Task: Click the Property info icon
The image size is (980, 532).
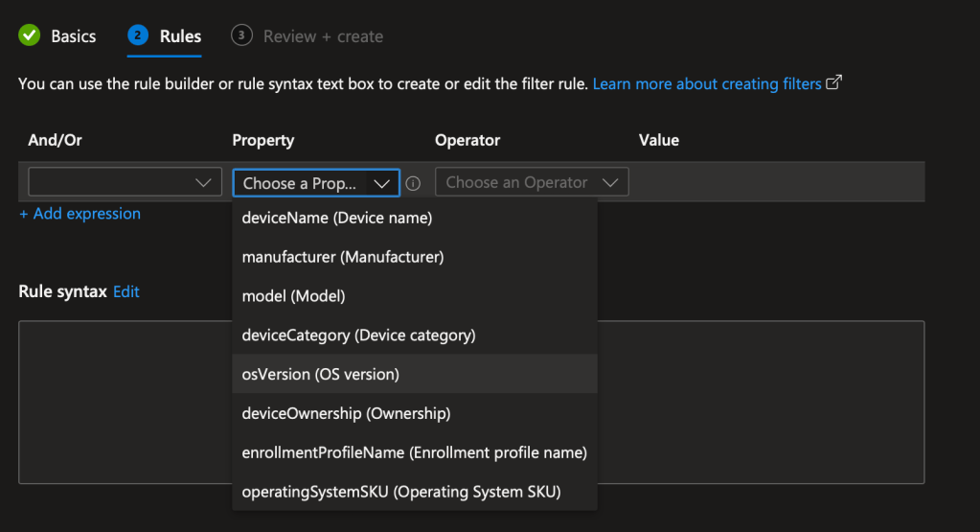Action: pyautogui.click(x=413, y=183)
